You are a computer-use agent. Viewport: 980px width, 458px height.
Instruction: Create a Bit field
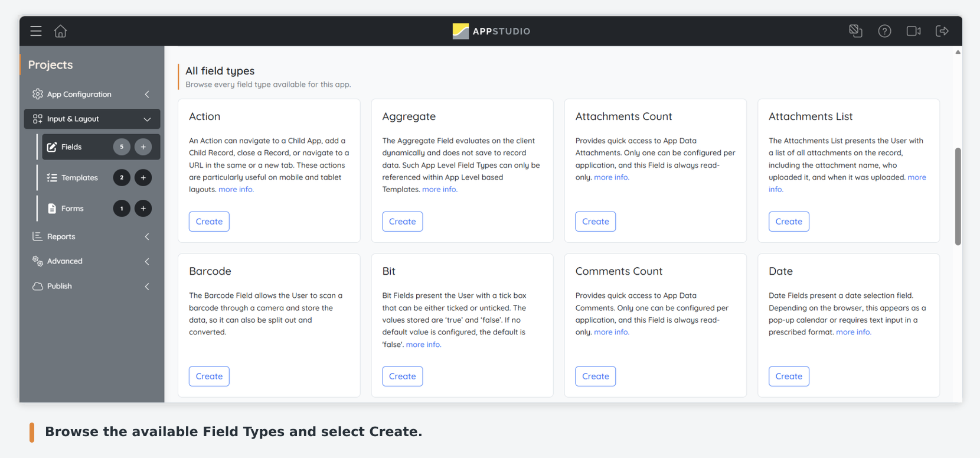tap(402, 376)
